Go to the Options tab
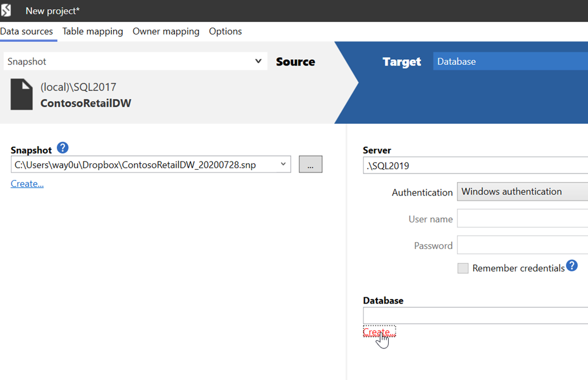Image resolution: width=588 pixels, height=380 pixels. click(225, 32)
